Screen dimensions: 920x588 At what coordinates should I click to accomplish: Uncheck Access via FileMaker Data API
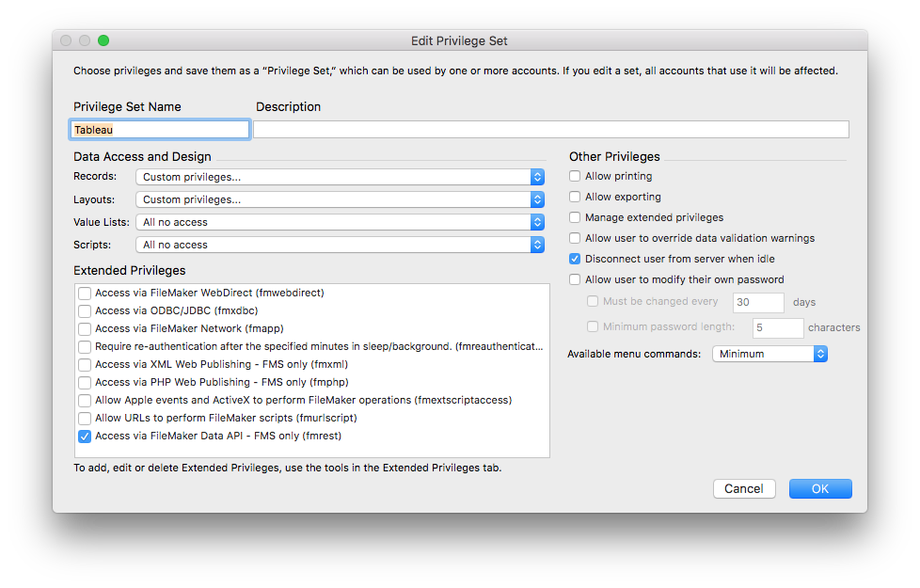pyautogui.click(x=85, y=437)
